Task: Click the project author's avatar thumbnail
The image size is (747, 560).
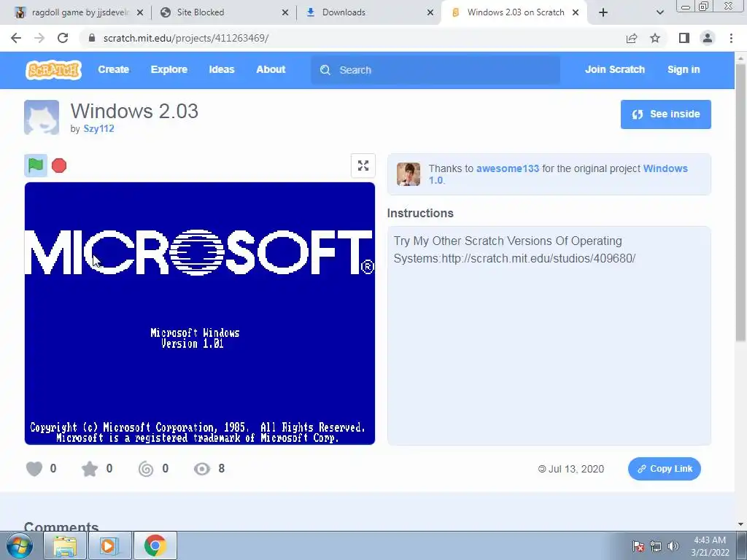Action: (x=42, y=117)
